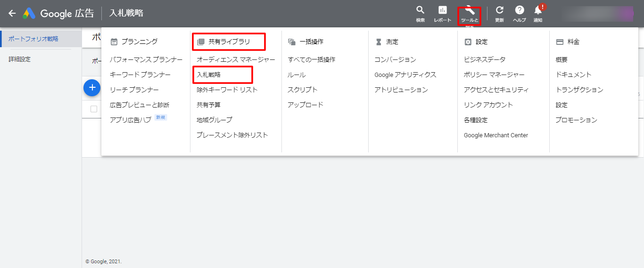Open プロモーション
644x268 pixels.
(576, 120)
